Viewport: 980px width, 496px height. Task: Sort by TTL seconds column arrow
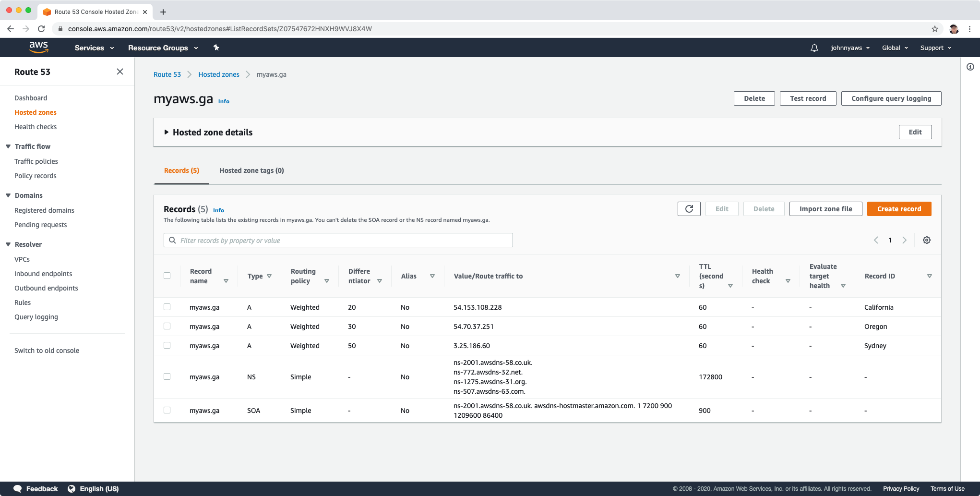pos(730,286)
